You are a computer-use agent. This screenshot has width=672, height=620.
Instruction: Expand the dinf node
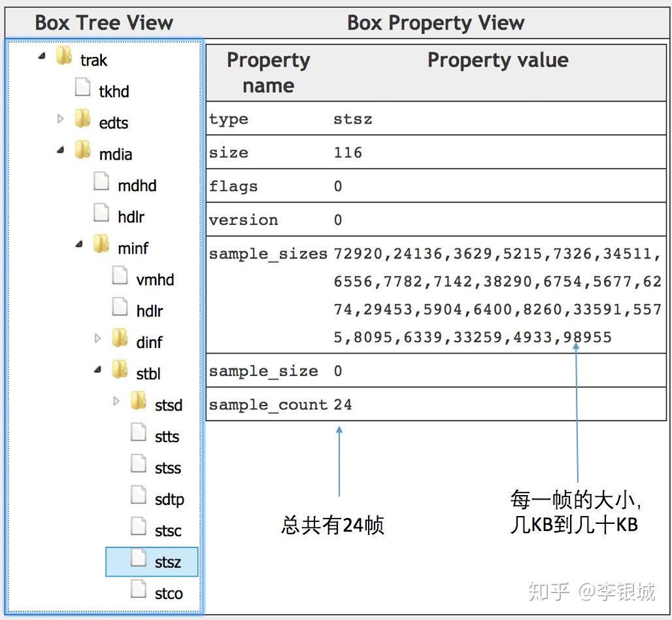point(98,339)
